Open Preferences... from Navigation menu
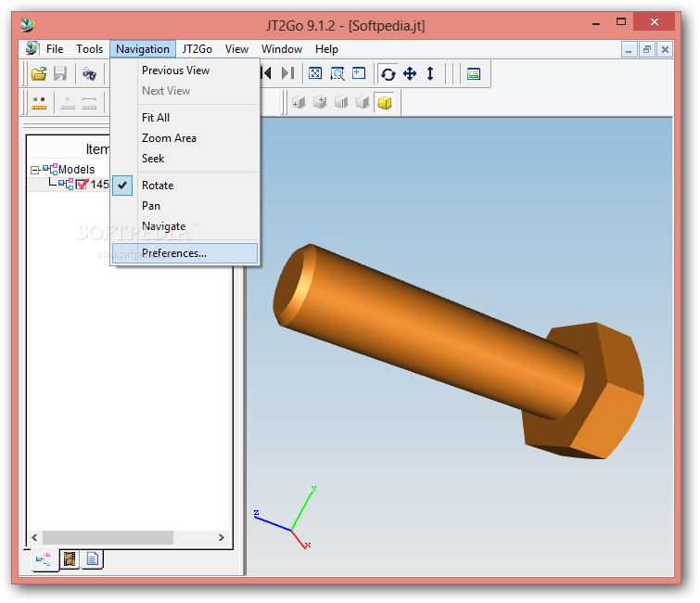 185,253
